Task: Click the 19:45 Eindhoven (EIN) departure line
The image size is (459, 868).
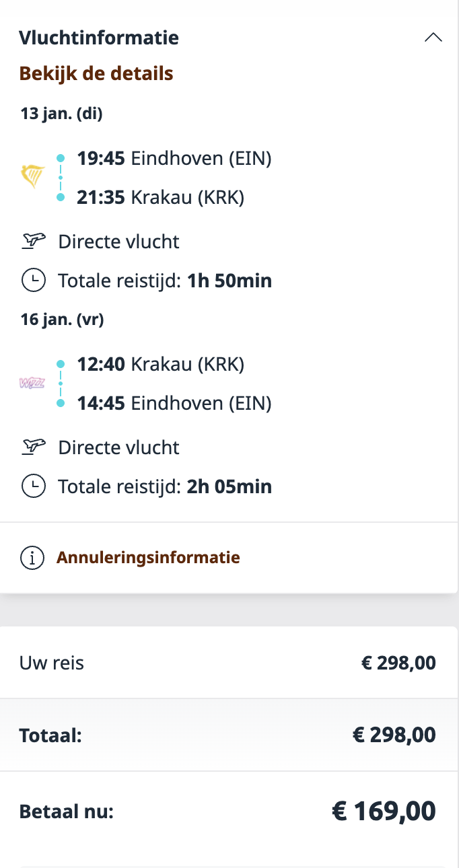Action: (174, 159)
